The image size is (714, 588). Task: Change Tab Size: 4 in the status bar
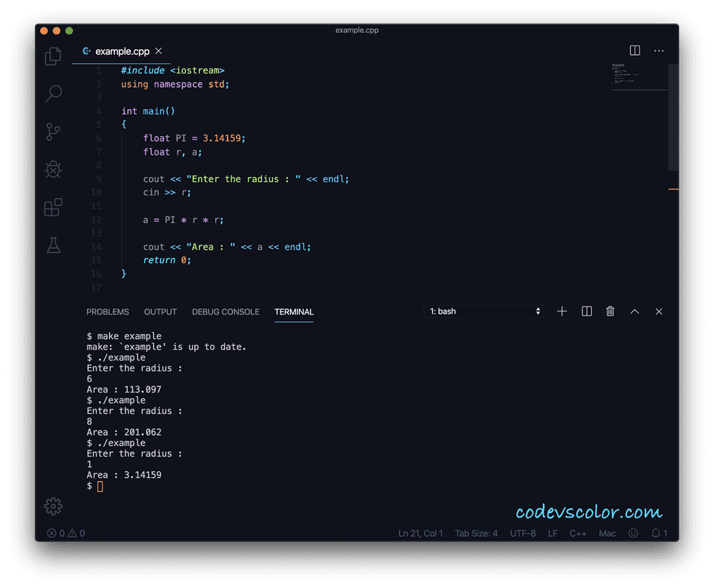tap(476, 533)
